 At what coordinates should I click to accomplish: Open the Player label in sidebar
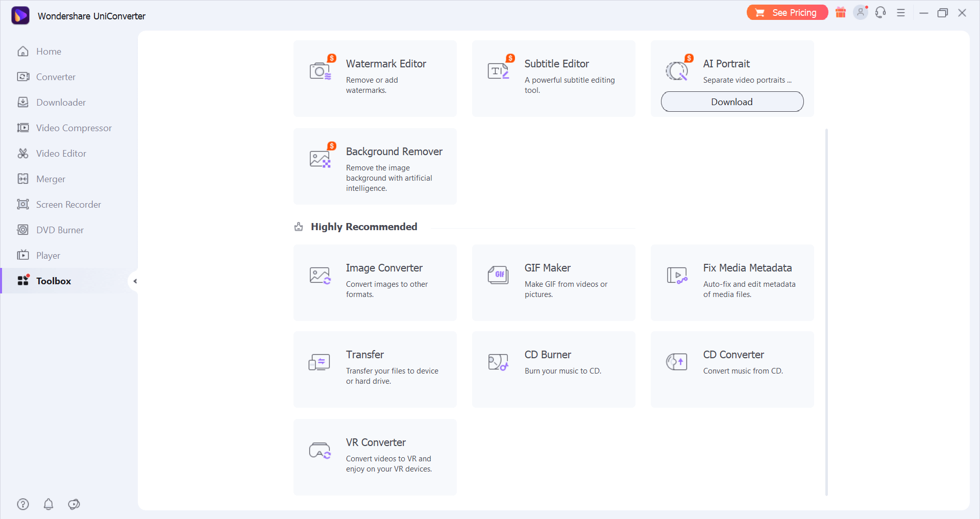[x=48, y=255]
